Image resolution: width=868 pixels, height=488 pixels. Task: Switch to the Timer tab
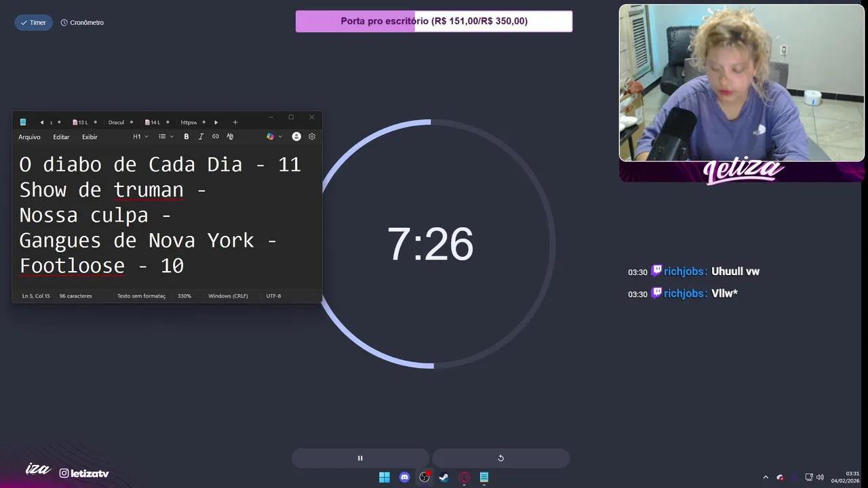pyautogui.click(x=33, y=22)
